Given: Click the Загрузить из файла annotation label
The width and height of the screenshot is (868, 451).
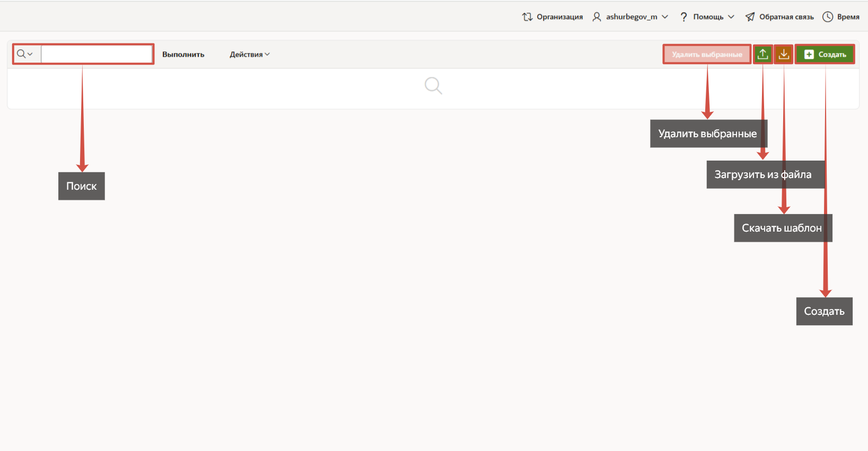Looking at the screenshot, I should 762,175.
